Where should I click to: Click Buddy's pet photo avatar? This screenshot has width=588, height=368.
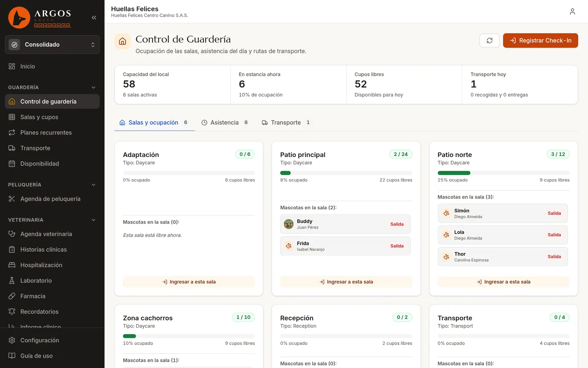pyautogui.click(x=289, y=224)
